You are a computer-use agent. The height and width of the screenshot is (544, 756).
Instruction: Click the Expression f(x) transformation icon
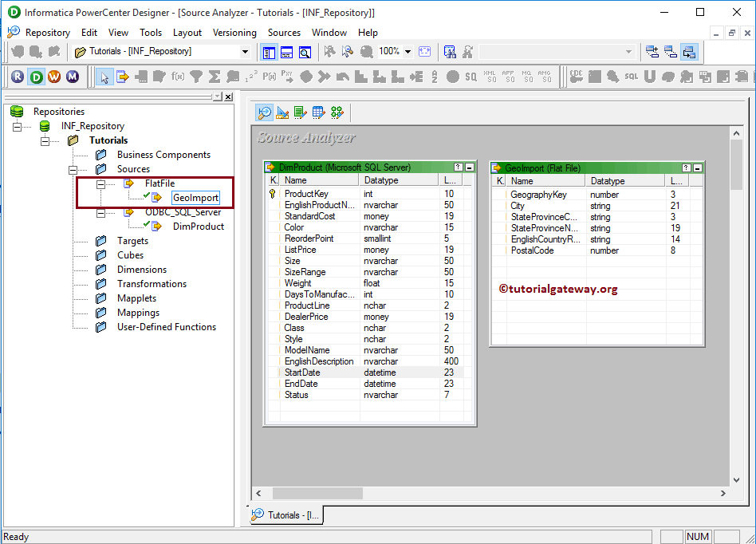[178, 77]
